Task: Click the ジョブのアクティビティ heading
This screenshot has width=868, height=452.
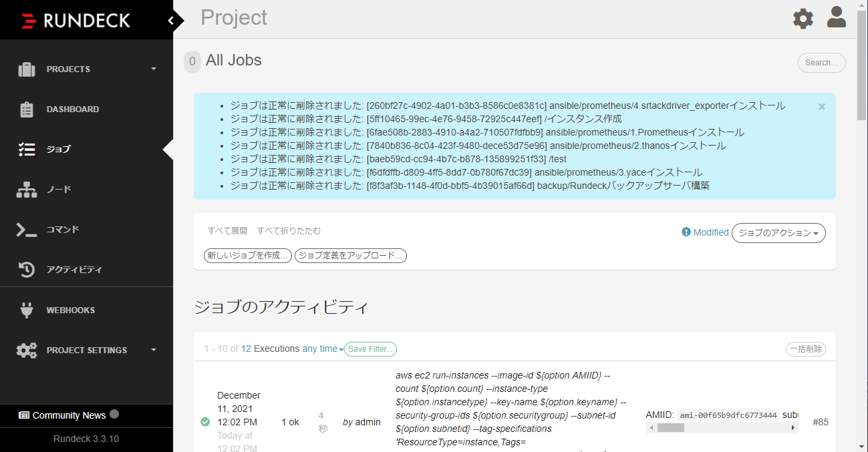Action: coord(281,307)
